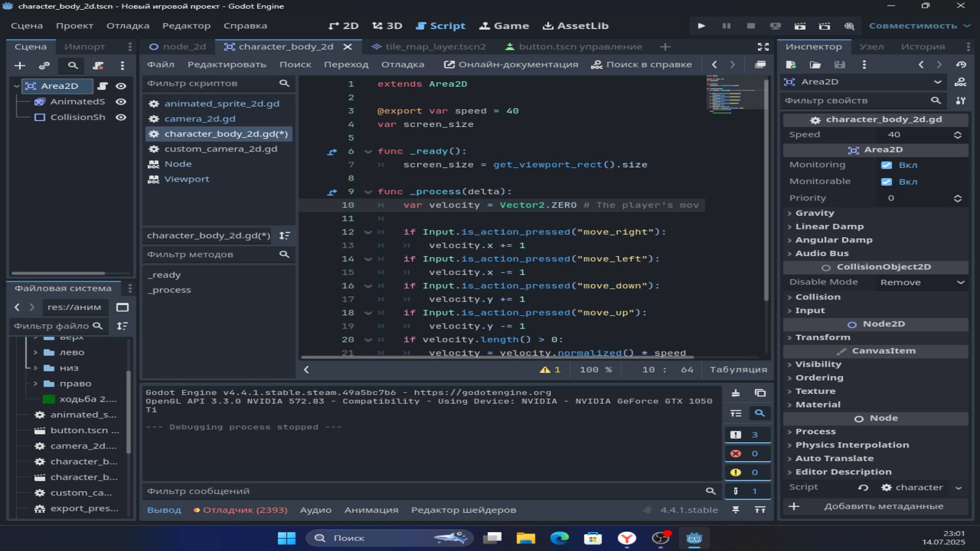This screenshot has width=980, height=551.
Task: Add new child node plus icon
Action: coord(20,65)
